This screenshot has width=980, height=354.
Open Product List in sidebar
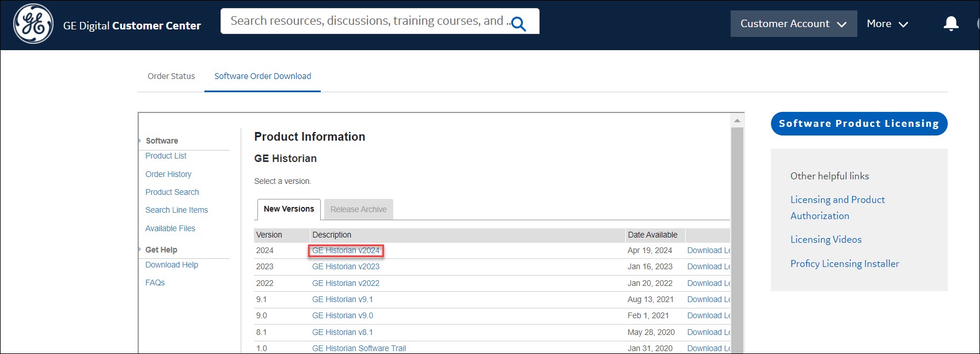pyautogui.click(x=166, y=156)
